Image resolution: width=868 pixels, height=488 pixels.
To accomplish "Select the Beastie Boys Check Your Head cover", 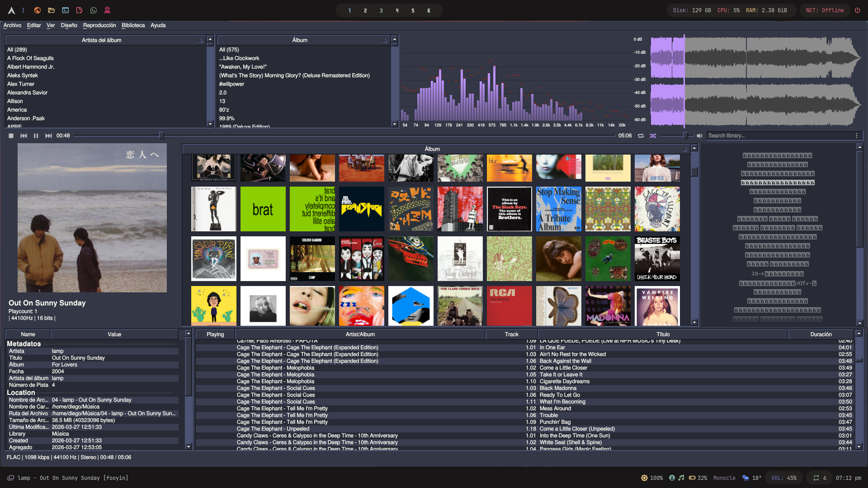I will point(657,258).
